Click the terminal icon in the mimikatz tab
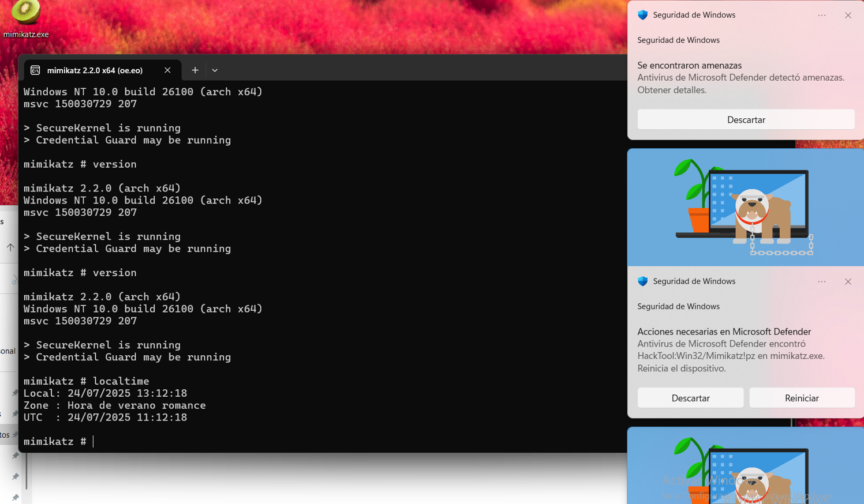This screenshot has width=864, height=504. 35,70
